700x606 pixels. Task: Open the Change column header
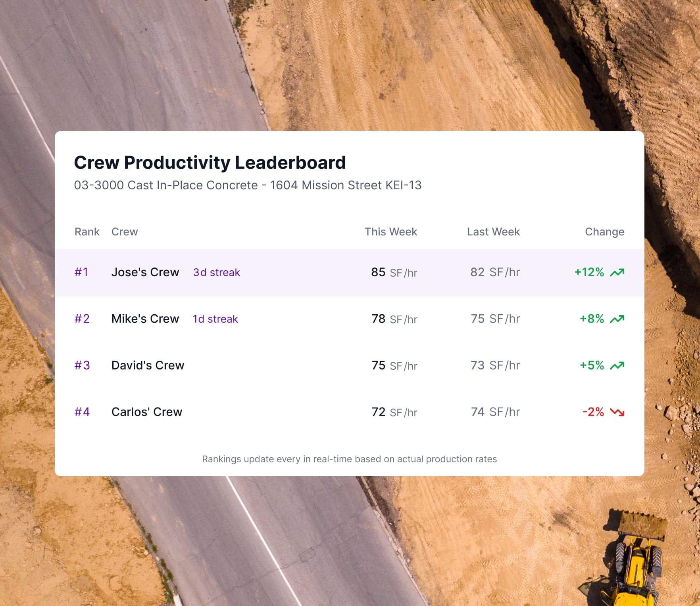coord(604,232)
